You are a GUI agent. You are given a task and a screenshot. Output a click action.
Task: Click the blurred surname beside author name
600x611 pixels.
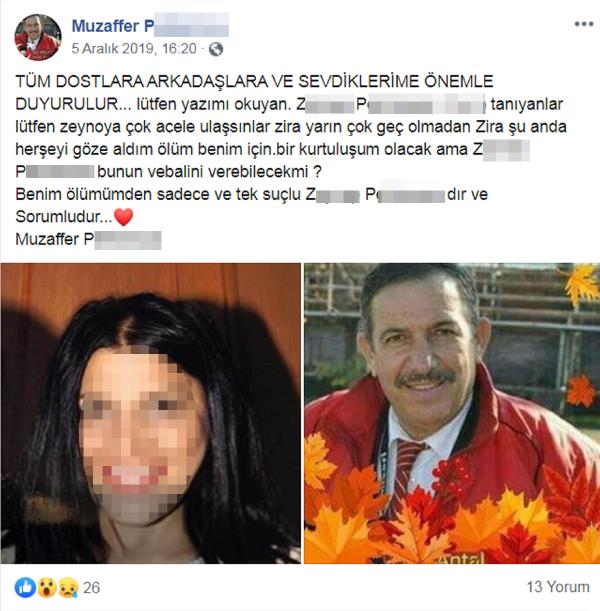[x=191, y=25]
